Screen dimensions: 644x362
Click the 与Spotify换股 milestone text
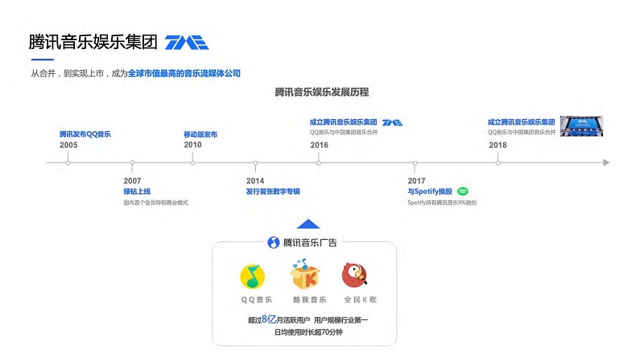[430, 191]
